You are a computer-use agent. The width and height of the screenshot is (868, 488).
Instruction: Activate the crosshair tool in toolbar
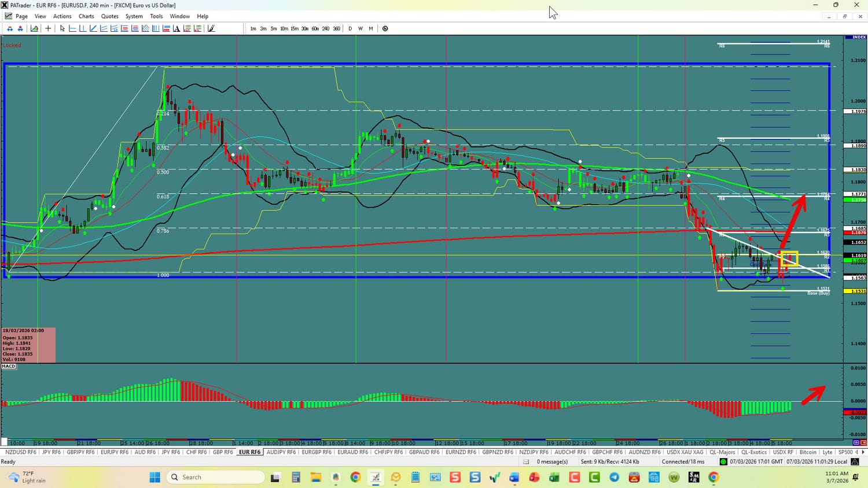coord(48,28)
